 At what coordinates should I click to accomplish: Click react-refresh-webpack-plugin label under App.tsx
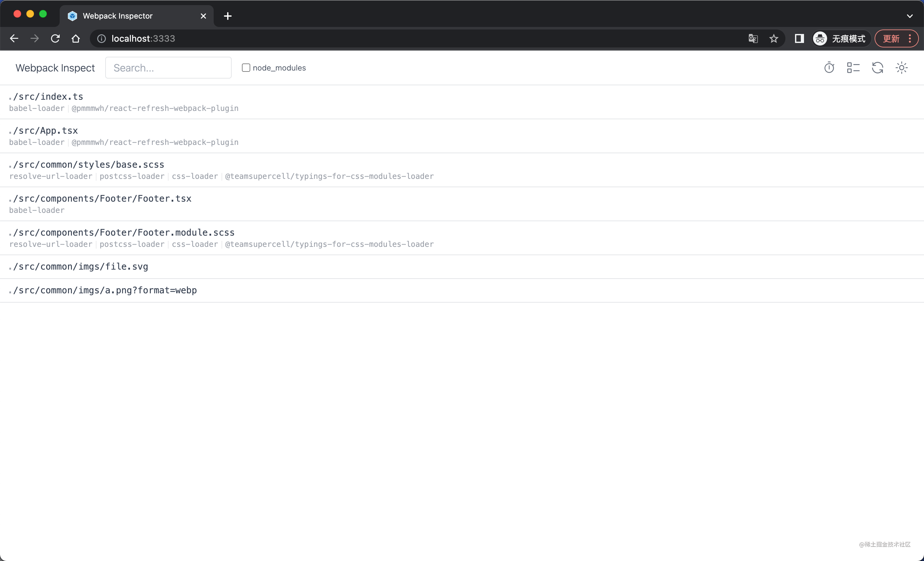pyautogui.click(x=155, y=142)
